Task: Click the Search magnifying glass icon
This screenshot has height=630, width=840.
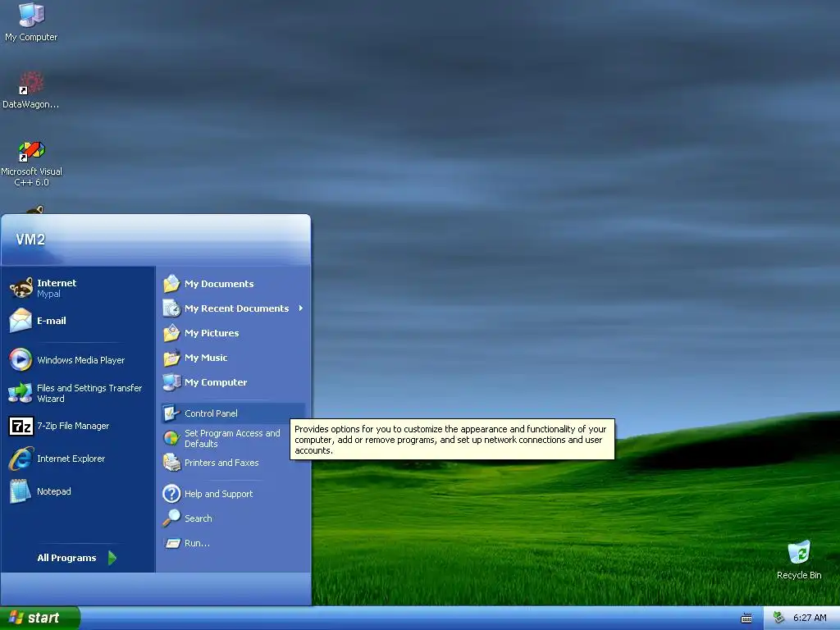Action: pos(171,518)
